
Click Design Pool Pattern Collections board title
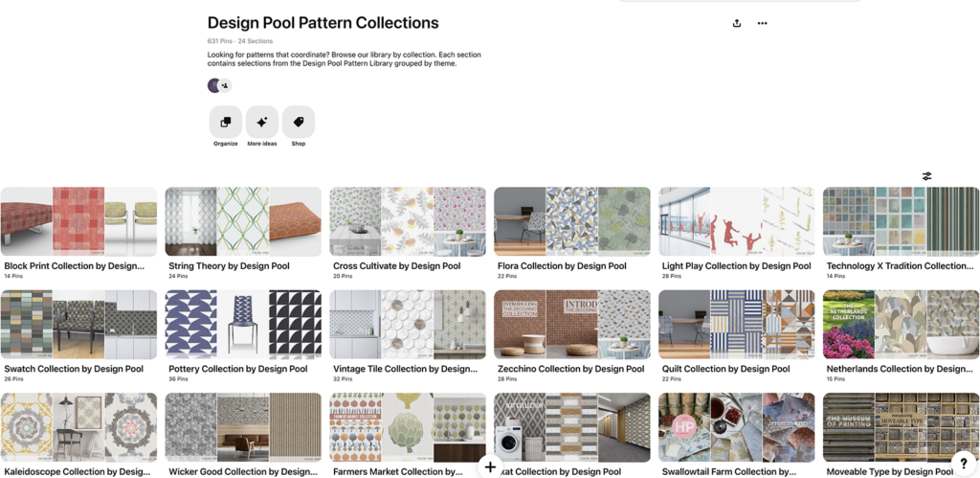point(323,23)
